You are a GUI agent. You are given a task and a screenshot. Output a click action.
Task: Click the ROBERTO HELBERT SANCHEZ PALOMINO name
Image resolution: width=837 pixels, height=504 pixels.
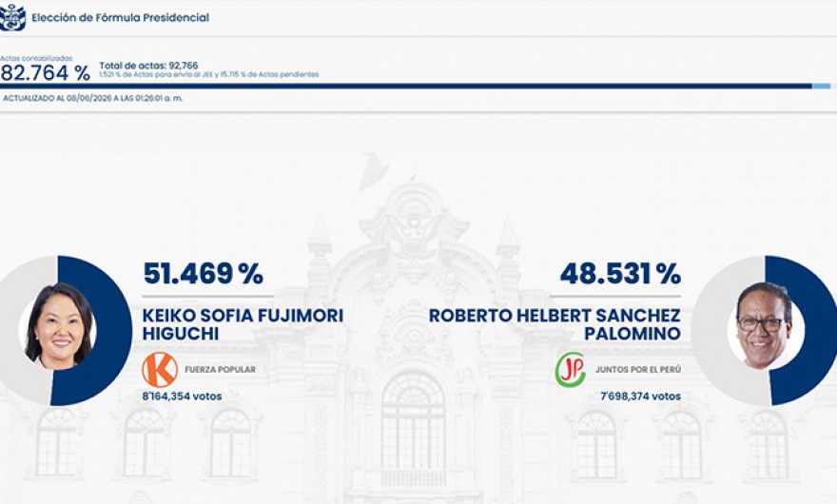(x=555, y=324)
